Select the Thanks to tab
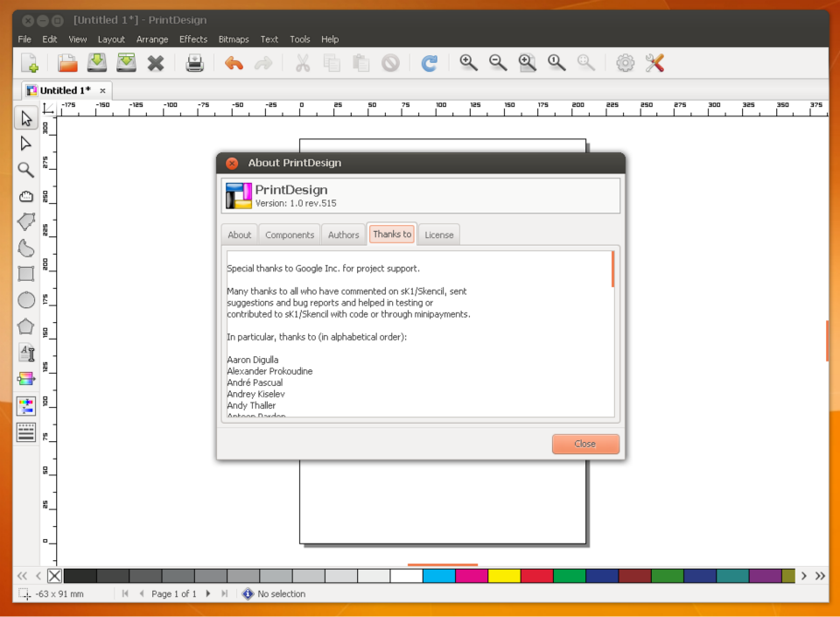This screenshot has height=617, width=840. point(392,234)
